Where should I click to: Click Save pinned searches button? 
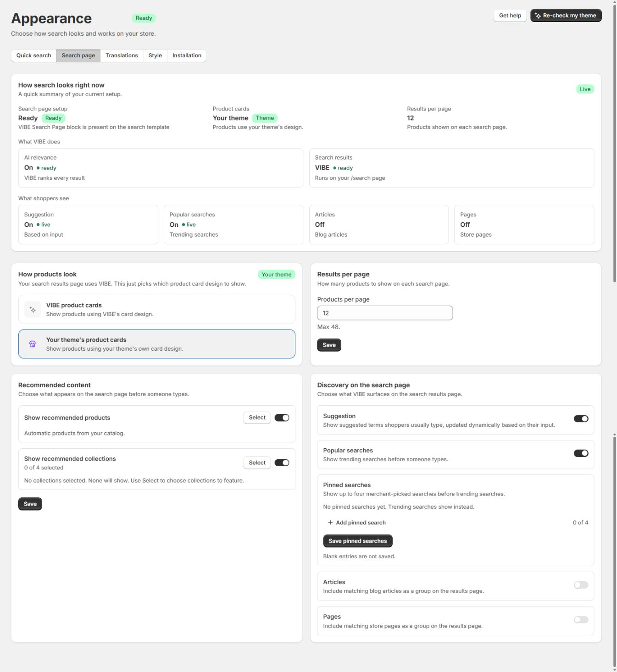point(358,541)
